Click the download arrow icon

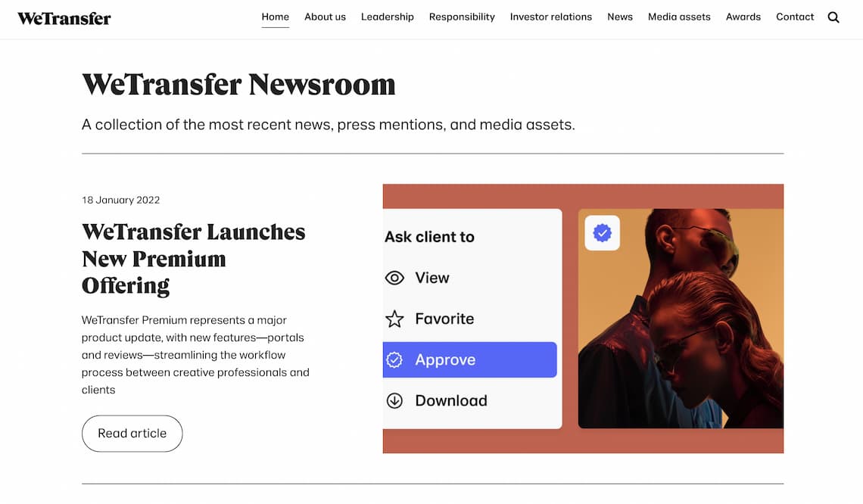click(x=394, y=401)
